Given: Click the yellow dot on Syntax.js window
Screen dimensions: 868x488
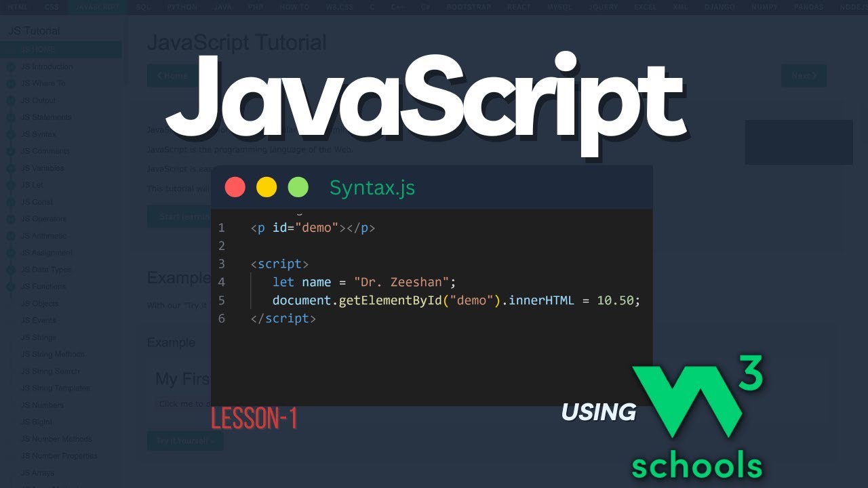Looking at the screenshot, I should (x=267, y=187).
